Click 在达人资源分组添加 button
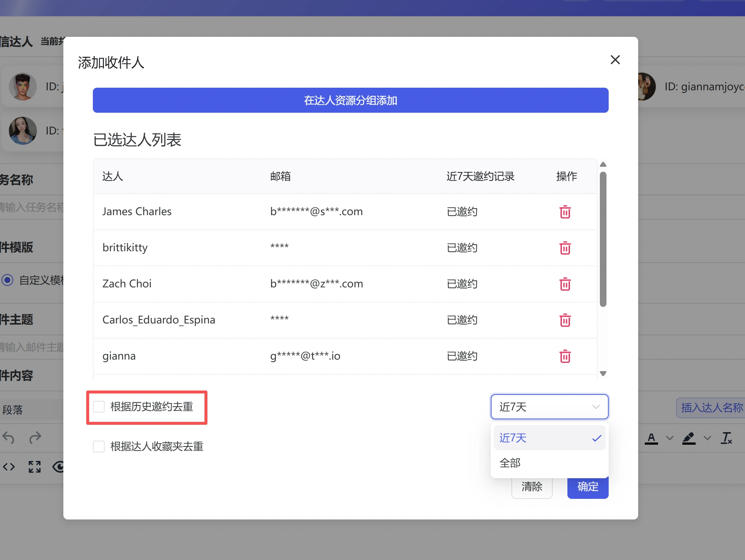The width and height of the screenshot is (745, 560). pyautogui.click(x=350, y=100)
